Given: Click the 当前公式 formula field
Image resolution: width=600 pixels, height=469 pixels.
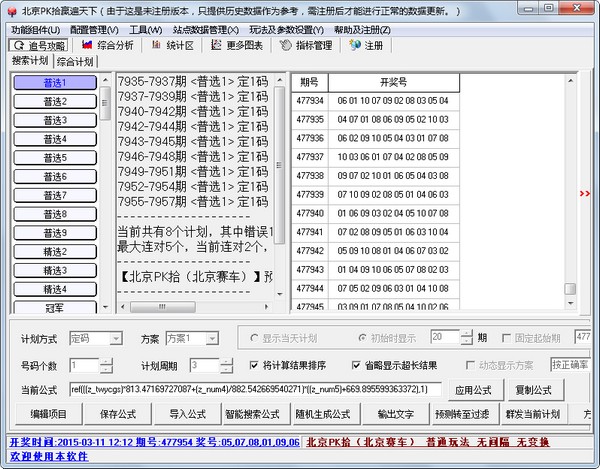Looking at the screenshot, I should (255, 389).
